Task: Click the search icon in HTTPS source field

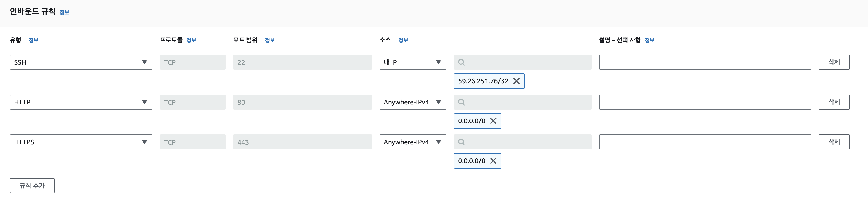Action: coord(461,142)
